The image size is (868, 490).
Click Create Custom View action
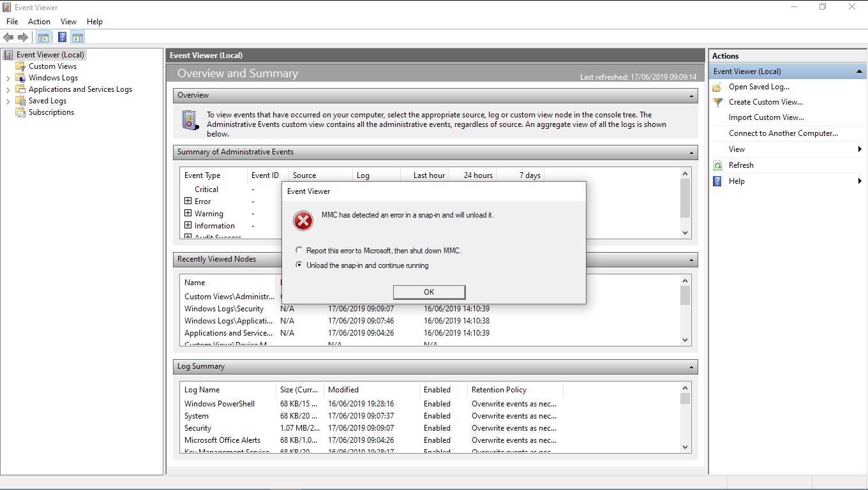click(766, 102)
